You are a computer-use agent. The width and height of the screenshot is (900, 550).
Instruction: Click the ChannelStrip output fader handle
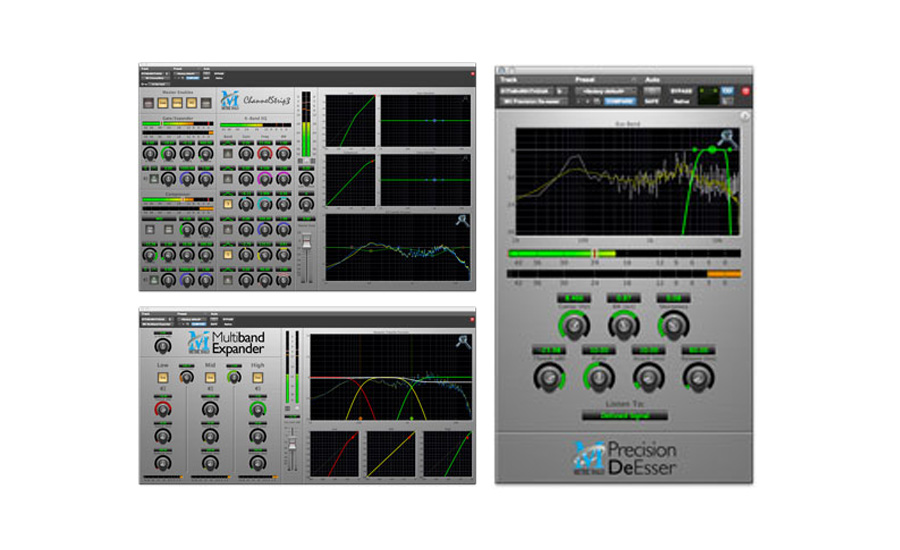tap(307, 242)
